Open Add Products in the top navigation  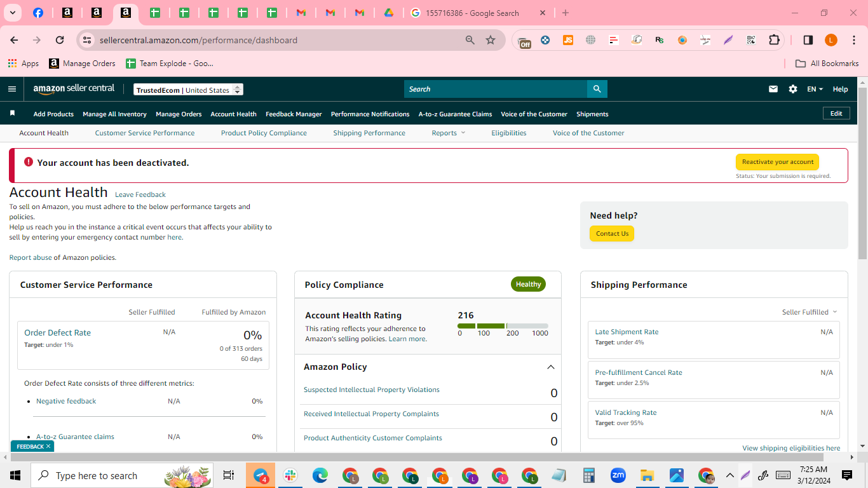coord(53,114)
